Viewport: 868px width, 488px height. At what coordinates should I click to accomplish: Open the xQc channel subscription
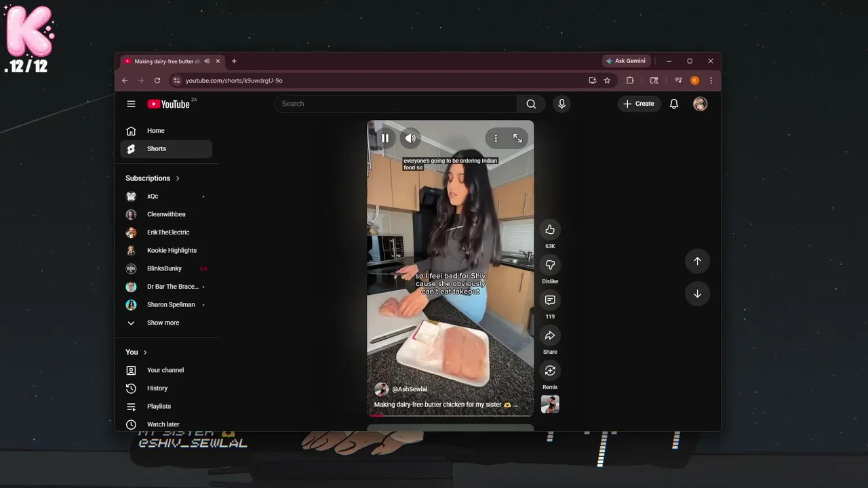point(166,196)
